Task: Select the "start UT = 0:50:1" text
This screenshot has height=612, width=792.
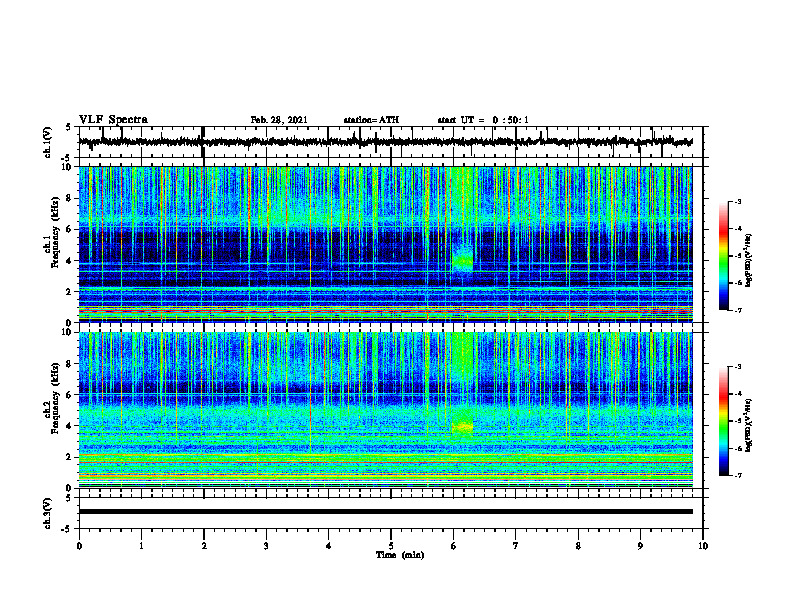Action: click(x=483, y=120)
